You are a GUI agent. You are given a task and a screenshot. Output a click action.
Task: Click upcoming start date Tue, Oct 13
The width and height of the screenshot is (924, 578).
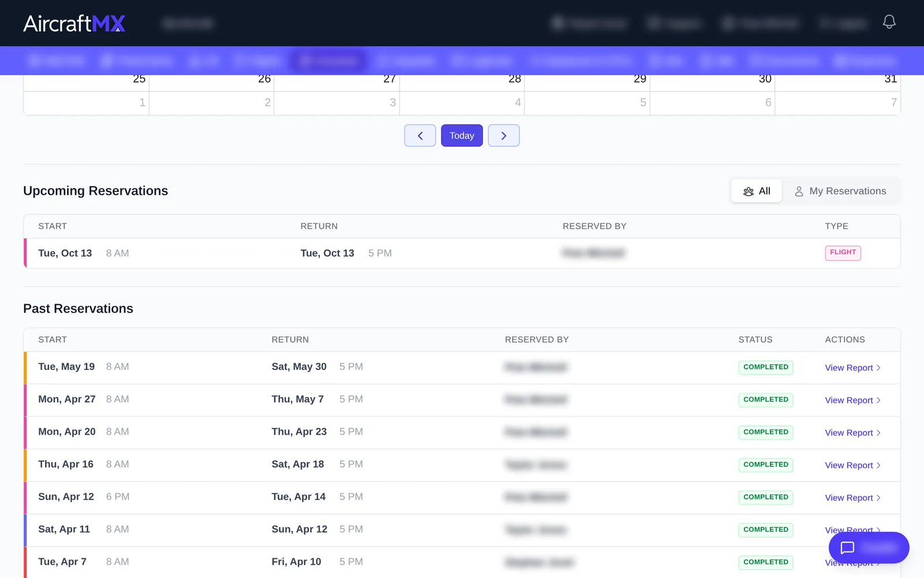pyautogui.click(x=65, y=253)
